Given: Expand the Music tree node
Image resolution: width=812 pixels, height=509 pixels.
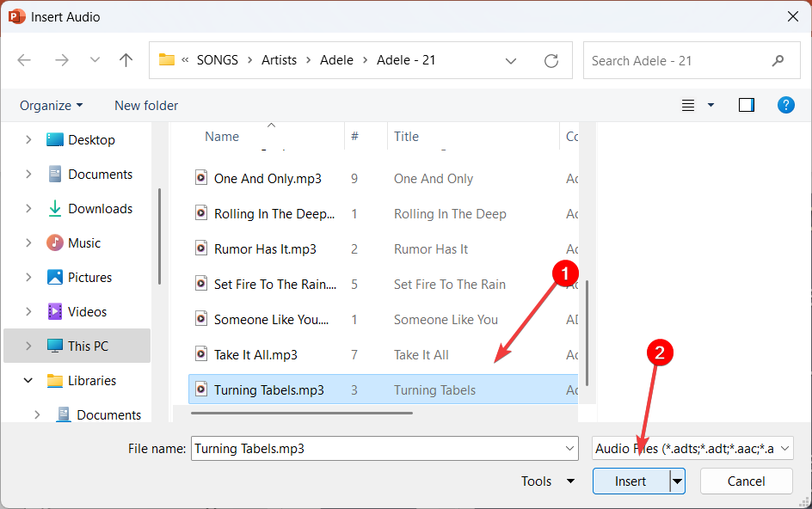Looking at the screenshot, I should [x=28, y=242].
